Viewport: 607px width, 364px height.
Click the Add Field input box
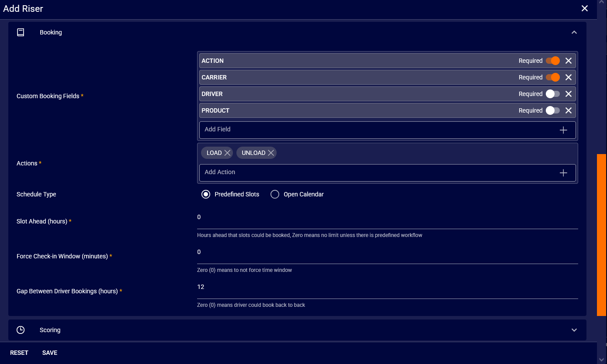388,130
